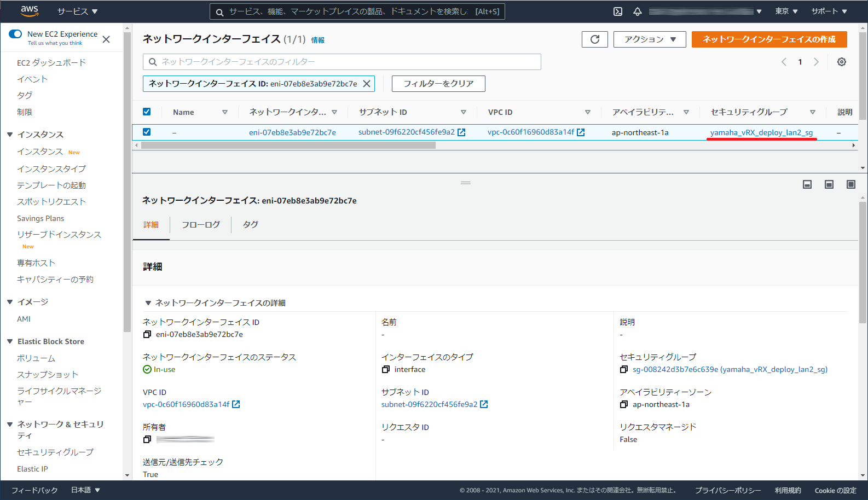Open the notifications bell icon

click(638, 11)
